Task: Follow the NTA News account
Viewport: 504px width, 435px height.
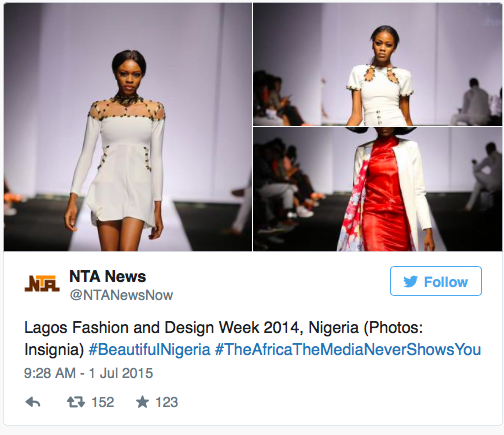Action: [x=436, y=281]
